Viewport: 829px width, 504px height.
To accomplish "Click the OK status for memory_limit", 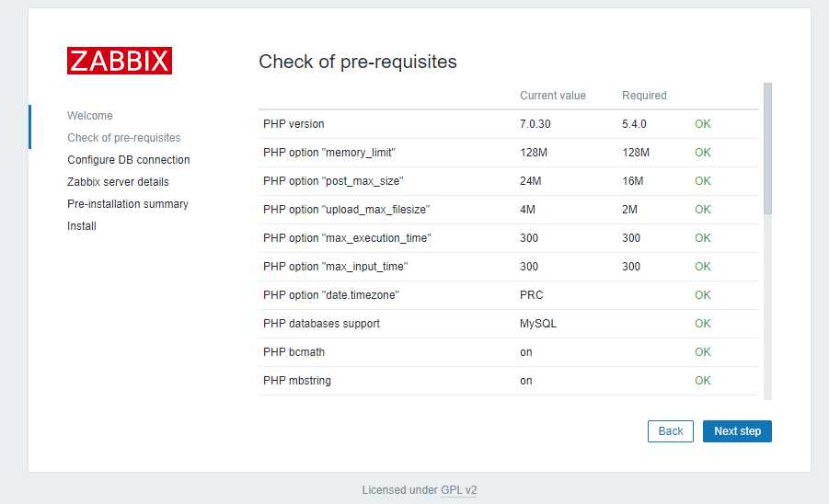I will coord(703,153).
